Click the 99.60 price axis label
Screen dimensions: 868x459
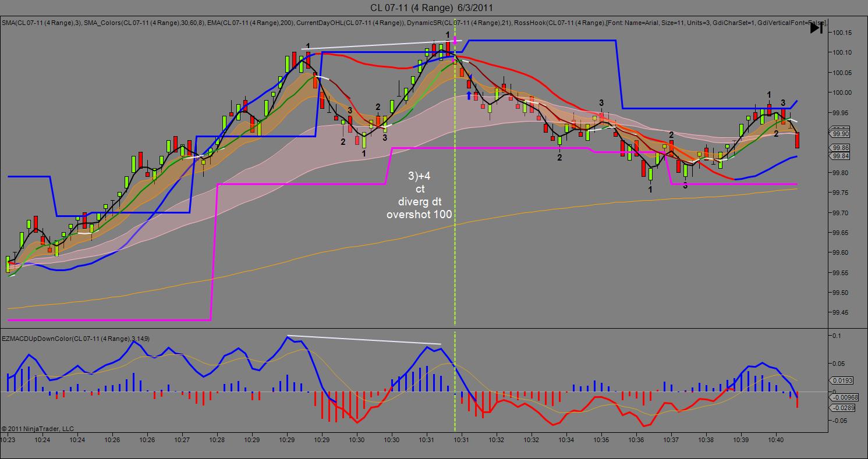840,253
